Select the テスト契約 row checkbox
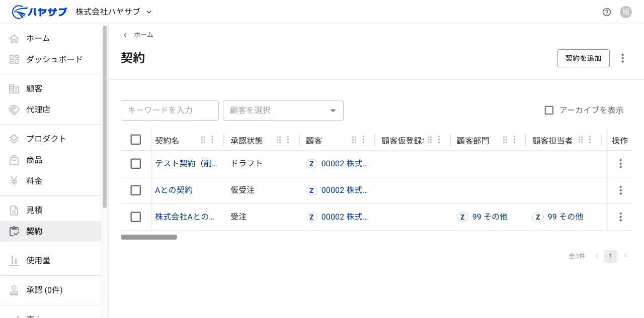 [136, 164]
